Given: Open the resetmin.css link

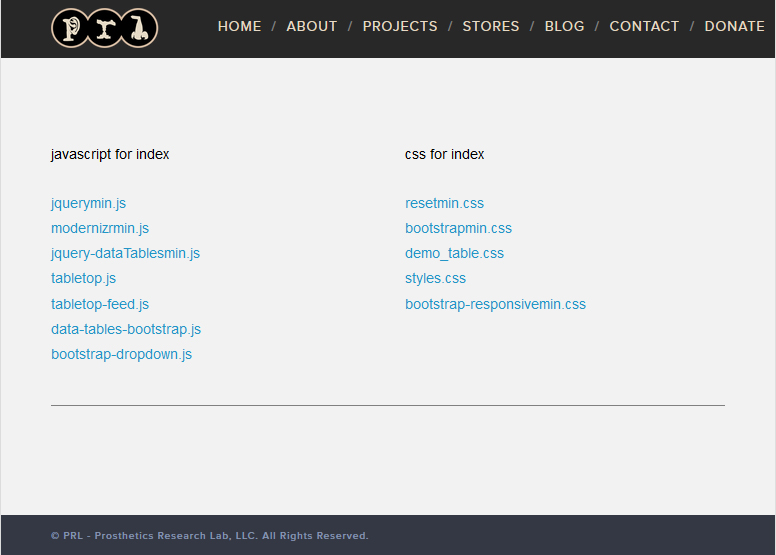Looking at the screenshot, I should (444, 203).
